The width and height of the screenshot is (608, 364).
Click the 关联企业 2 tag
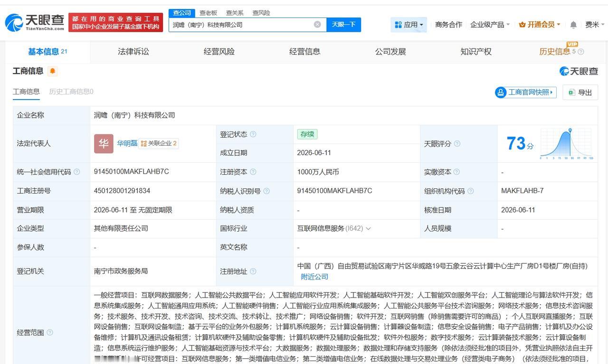pyautogui.click(x=159, y=143)
